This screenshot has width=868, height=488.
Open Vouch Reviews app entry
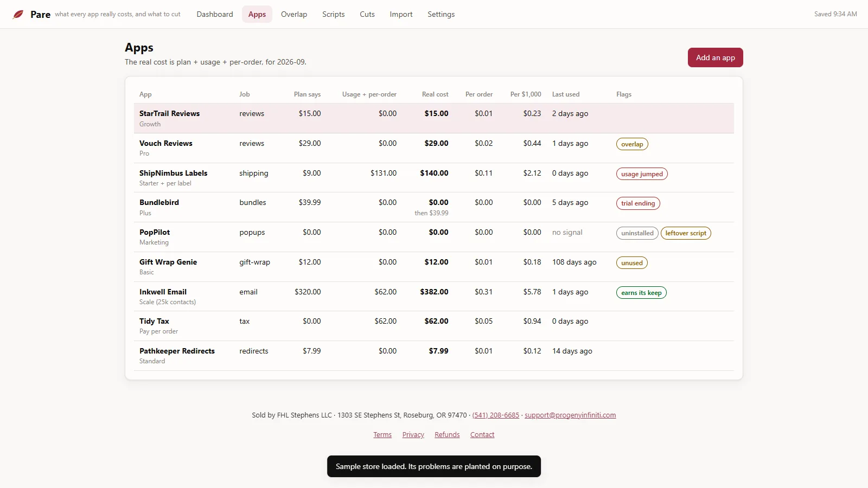[x=165, y=143]
